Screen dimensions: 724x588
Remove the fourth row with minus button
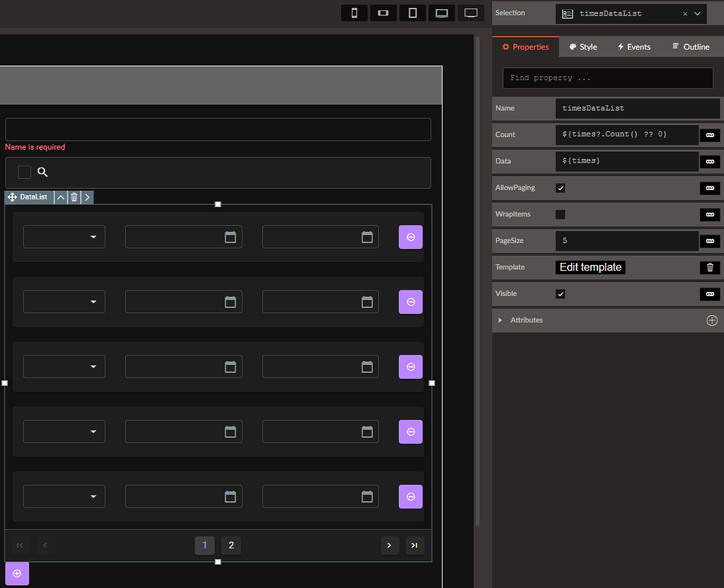411,432
